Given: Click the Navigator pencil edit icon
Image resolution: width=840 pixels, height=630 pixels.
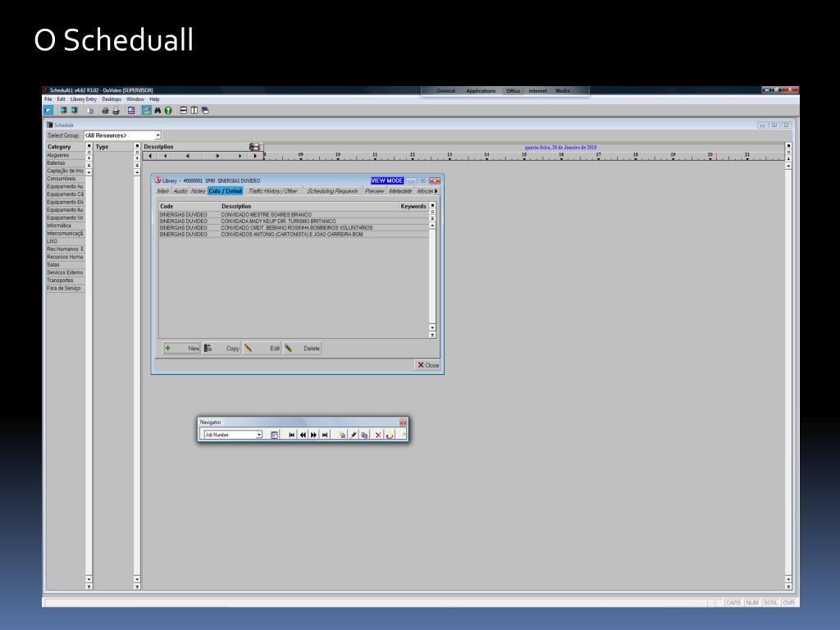Looking at the screenshot, I should pos(354,435).
